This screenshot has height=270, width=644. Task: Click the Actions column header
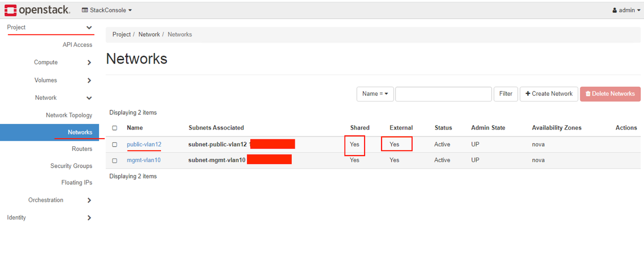click(x=626, y=128)
